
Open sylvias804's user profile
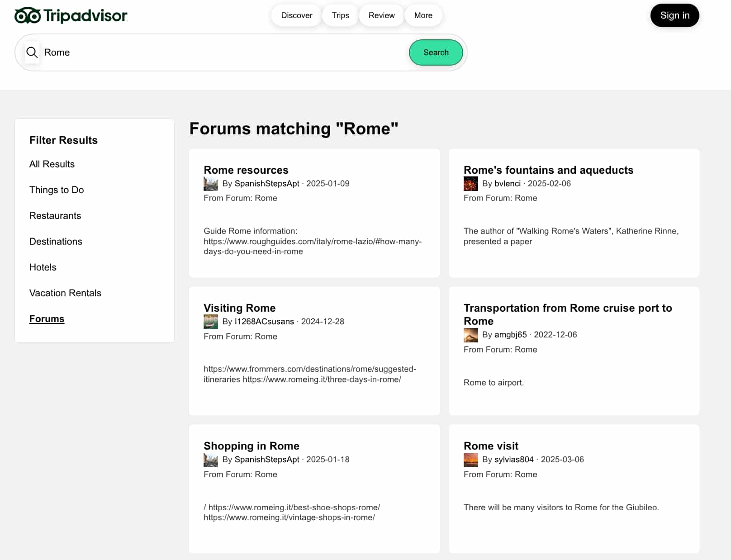(514, 460)
